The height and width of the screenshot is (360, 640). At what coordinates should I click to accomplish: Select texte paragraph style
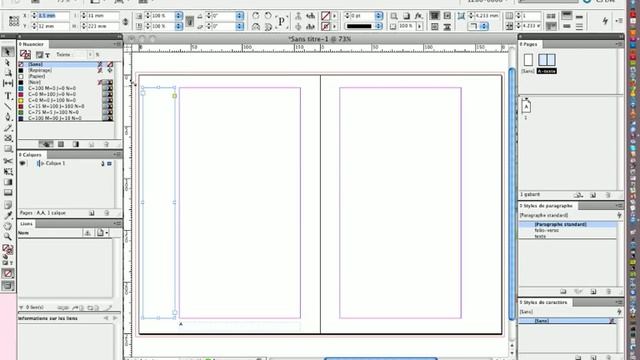(x=568, y=236)
